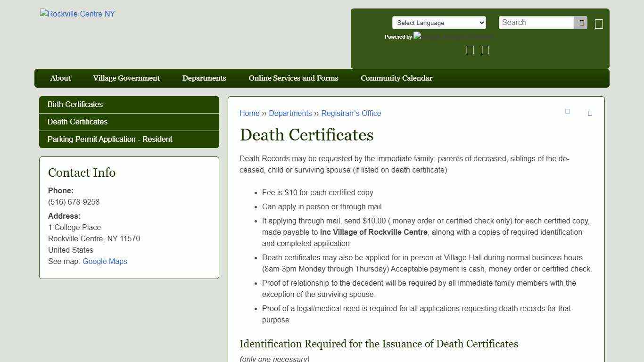Open the About menu item

(60, 78)
